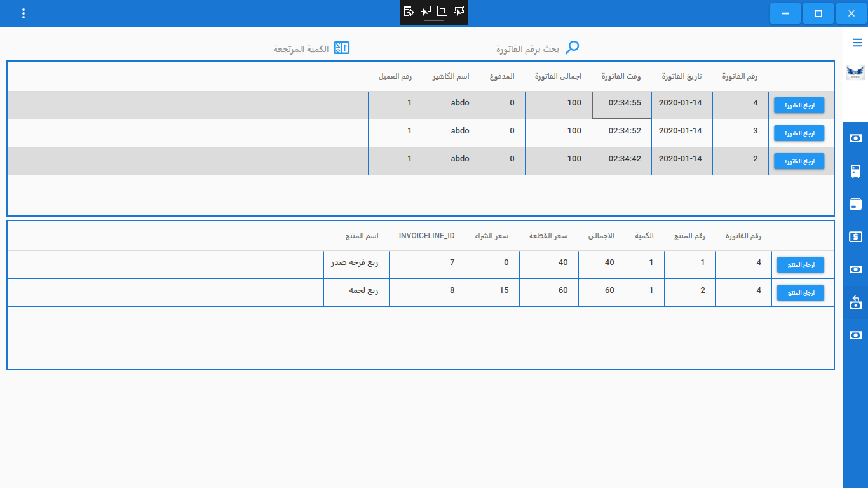This screenshot has width=868, height=488.
Task: Sort by INVOICELINE_ID column header
Action: click(x=427, y=236)
